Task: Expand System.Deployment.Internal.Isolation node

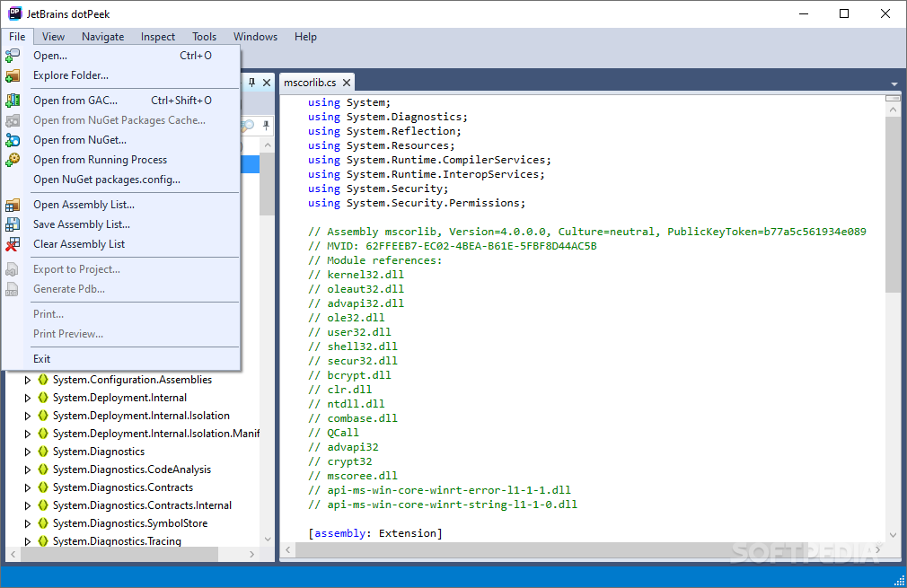Action: 27,416
